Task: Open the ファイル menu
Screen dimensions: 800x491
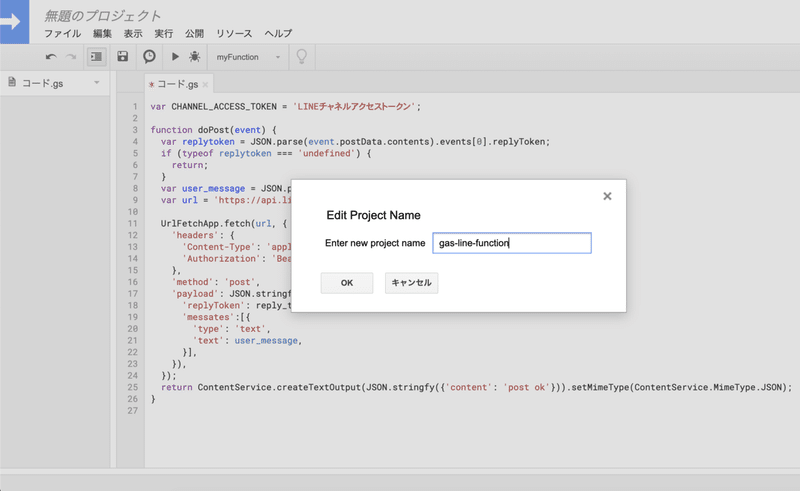Action: [62, 33]
